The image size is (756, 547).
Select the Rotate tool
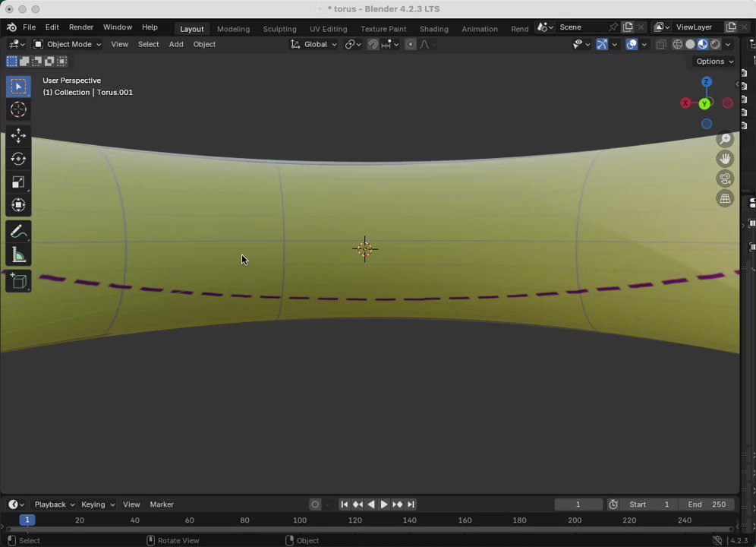pyautogui.click(x=18, y=159)
